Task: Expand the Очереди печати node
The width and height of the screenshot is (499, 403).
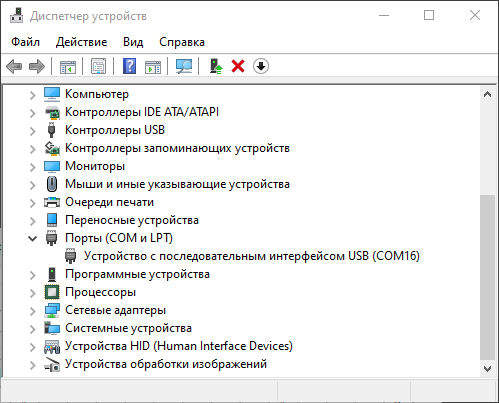Action: click(x=32, y=203)
